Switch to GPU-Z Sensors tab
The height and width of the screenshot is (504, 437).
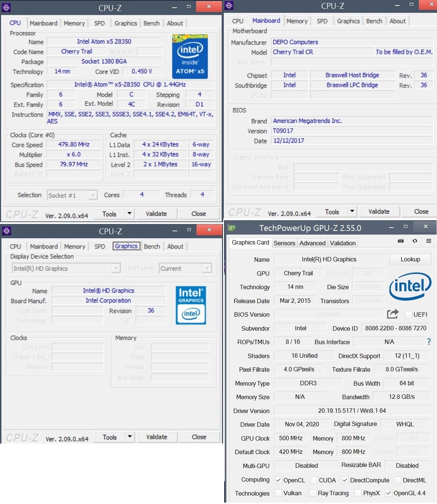click(284, 243)
